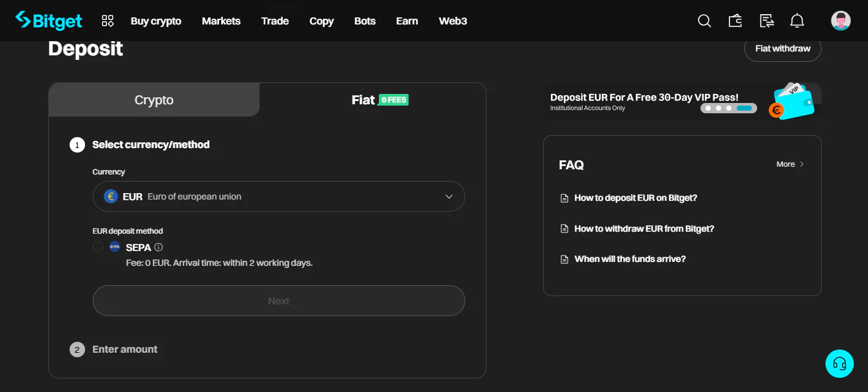Screen dimensions: 868x392
Task: Click the Institutional Accounts Only text
Action: tap(588, 108)
